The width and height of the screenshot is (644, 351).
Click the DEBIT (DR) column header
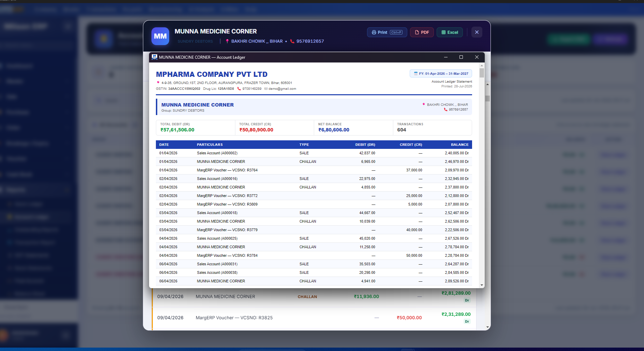click(365, 145)
